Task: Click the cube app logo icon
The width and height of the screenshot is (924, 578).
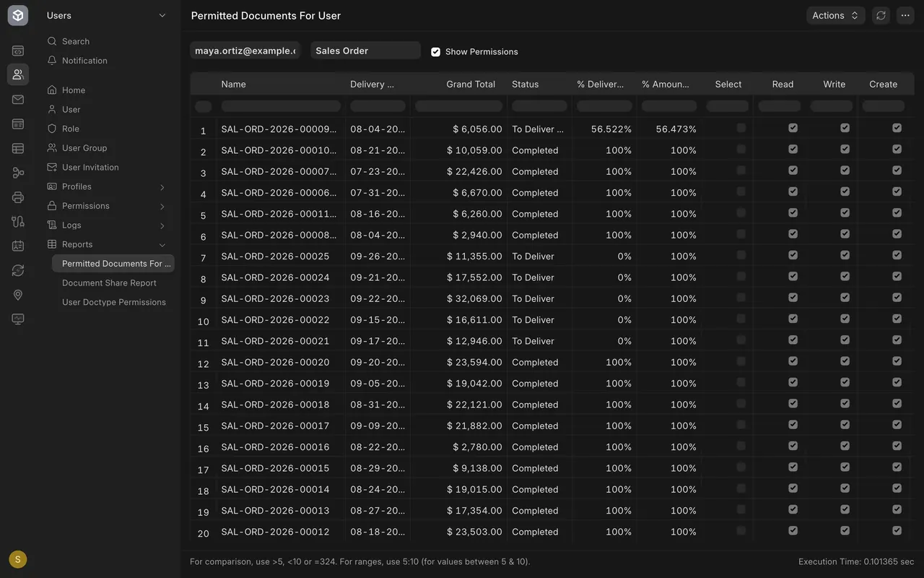Action: point(18,15)
